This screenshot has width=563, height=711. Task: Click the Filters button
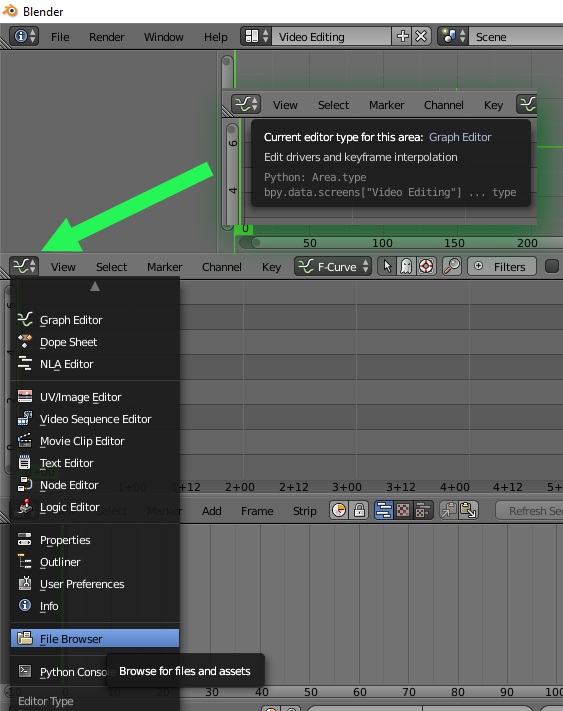[x=502, y=267]
